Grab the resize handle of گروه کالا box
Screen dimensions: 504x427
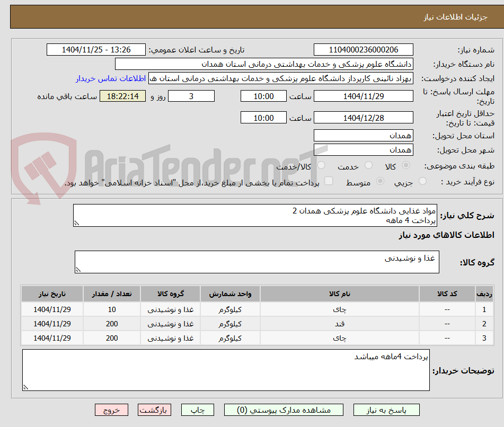coord(78,270)
